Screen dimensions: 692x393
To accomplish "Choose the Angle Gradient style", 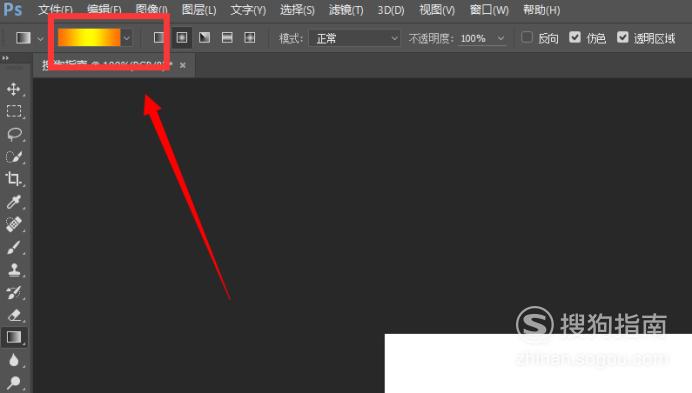I will tap(204, 38).
